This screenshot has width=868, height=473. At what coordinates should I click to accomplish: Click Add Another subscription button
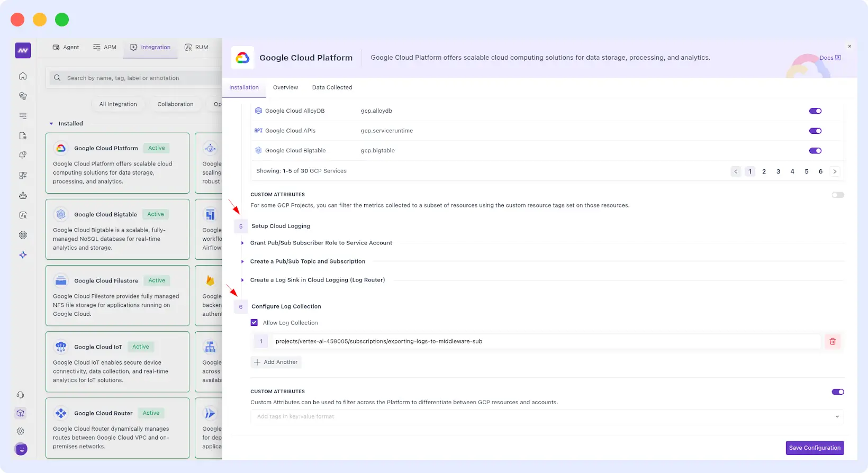click(x=276, y=362)
